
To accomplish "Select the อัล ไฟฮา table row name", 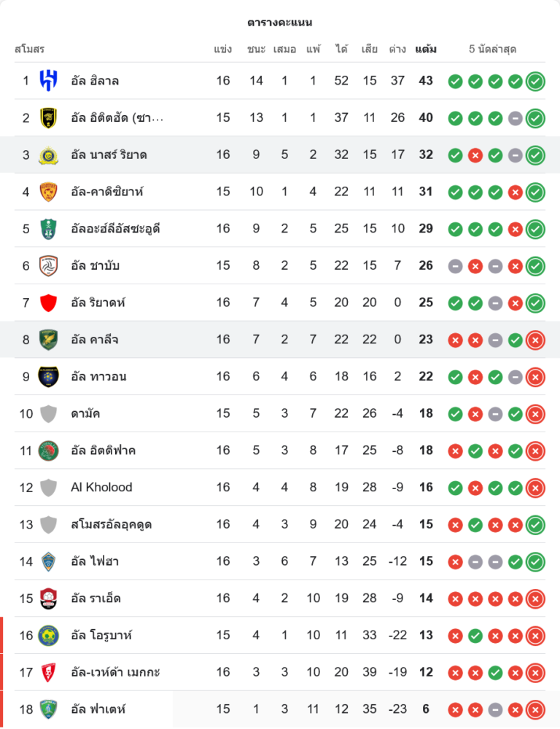I will [95, 561].
